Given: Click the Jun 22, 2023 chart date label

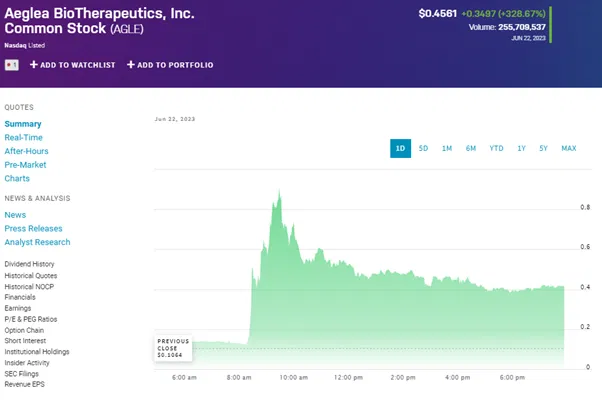Looking at the screenshot, I should [175, 119].
